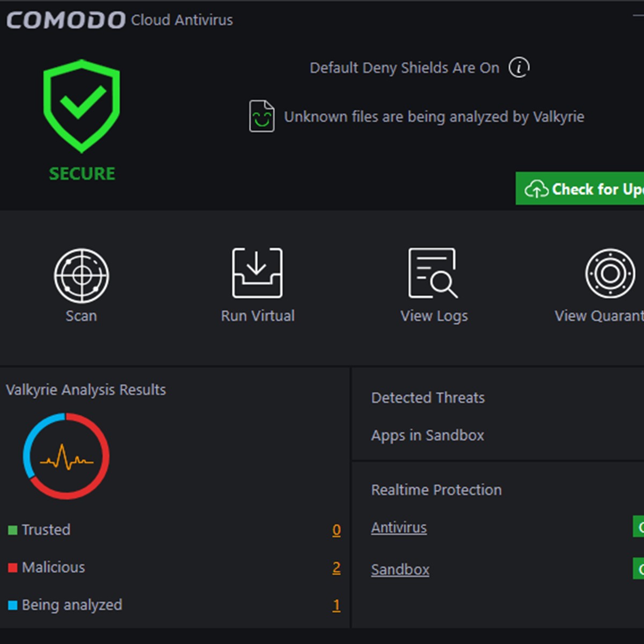Click the Malicious files count link
This screenshot has width=644, height=644.
pyautogui.click(x=336, y=568)
